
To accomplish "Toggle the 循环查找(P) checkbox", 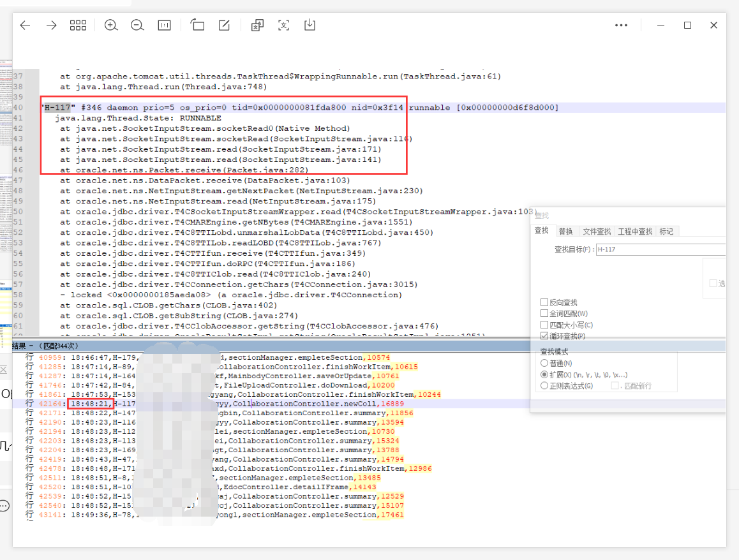I will 544,335.
